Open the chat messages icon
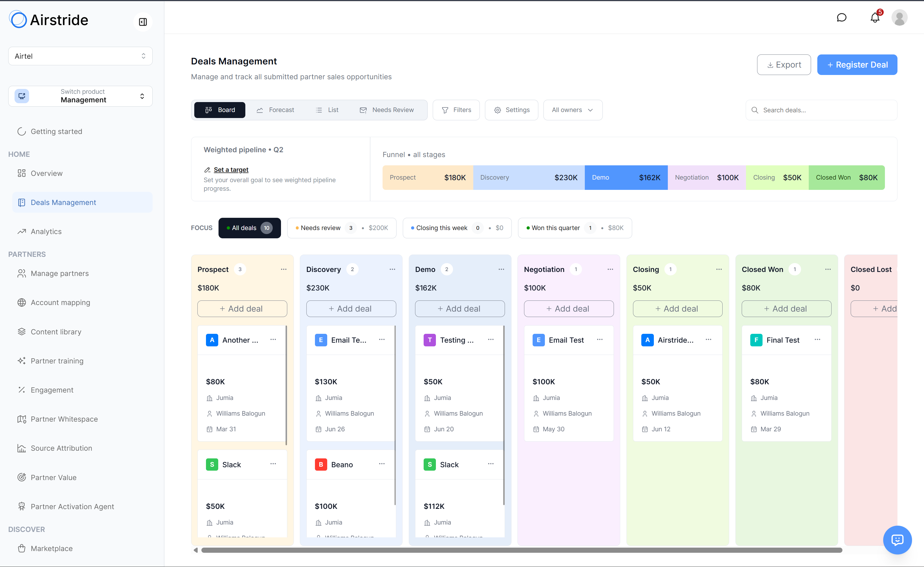 pos(842,17)
